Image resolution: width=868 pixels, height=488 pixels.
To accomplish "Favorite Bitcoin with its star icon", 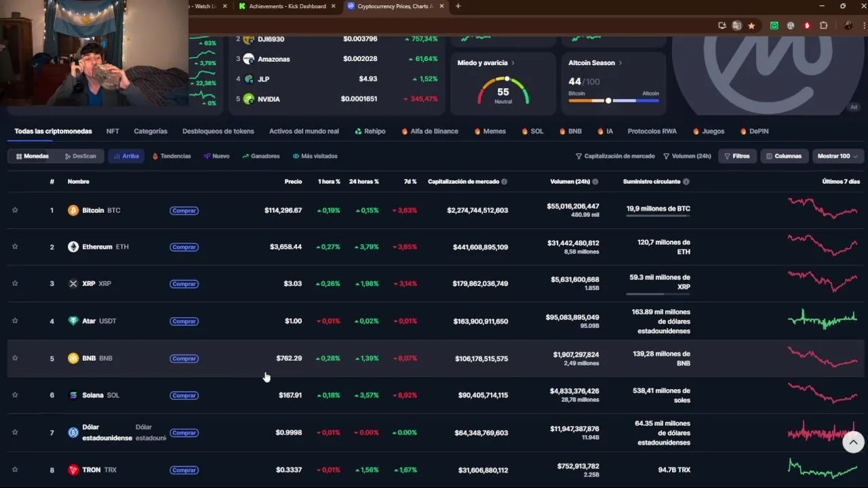I will pos(15,210).
